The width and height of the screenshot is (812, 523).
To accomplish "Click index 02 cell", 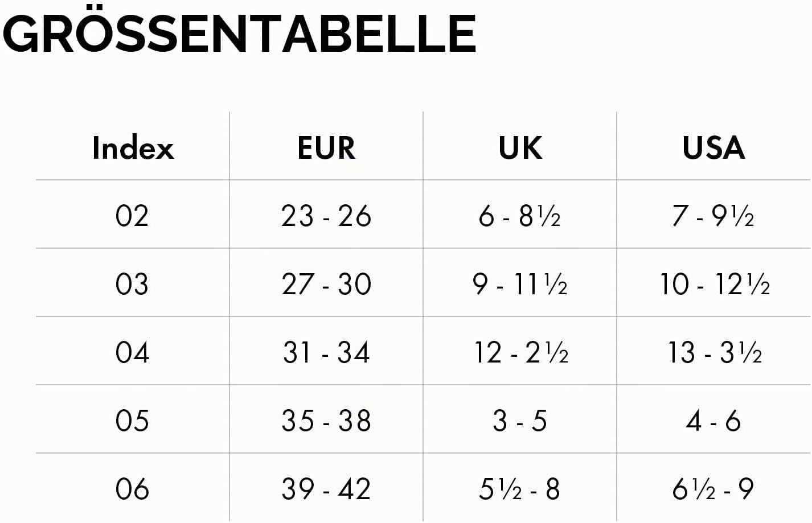I will pos(132,216).
